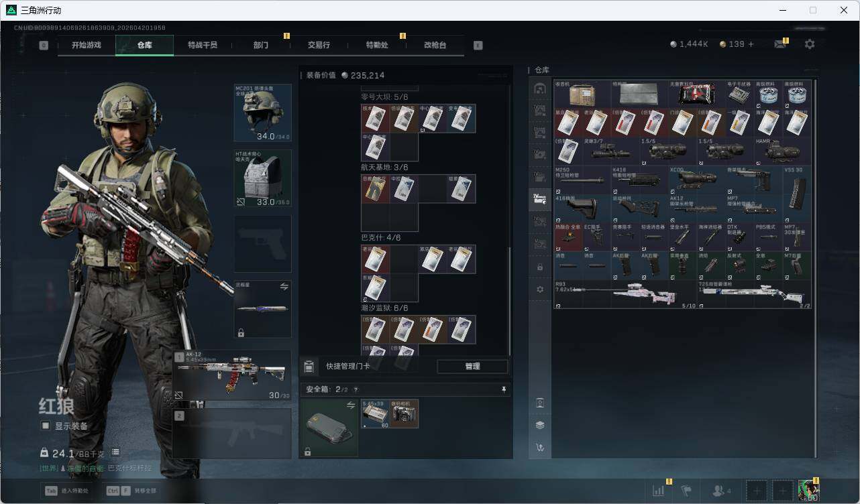This screenshot has height=504, width=860.
Task: Click the 管理 button for key cards
Action: [472, 367]
